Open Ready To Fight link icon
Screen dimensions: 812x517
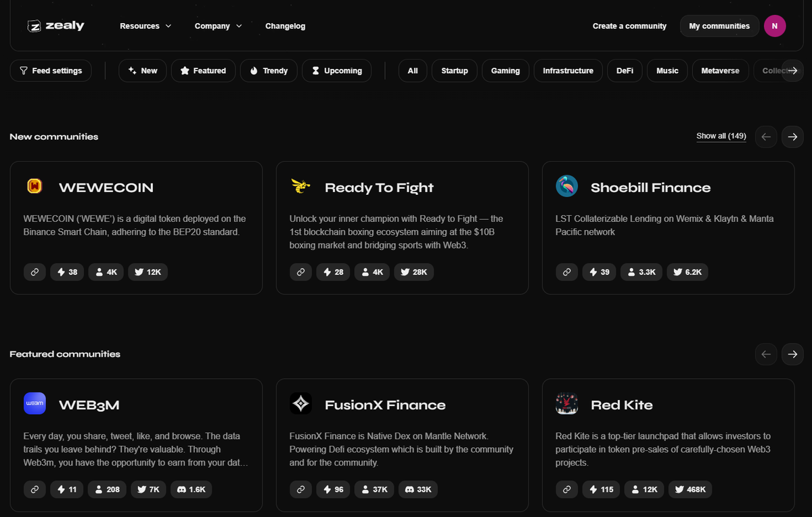click(x=300, y=272)
